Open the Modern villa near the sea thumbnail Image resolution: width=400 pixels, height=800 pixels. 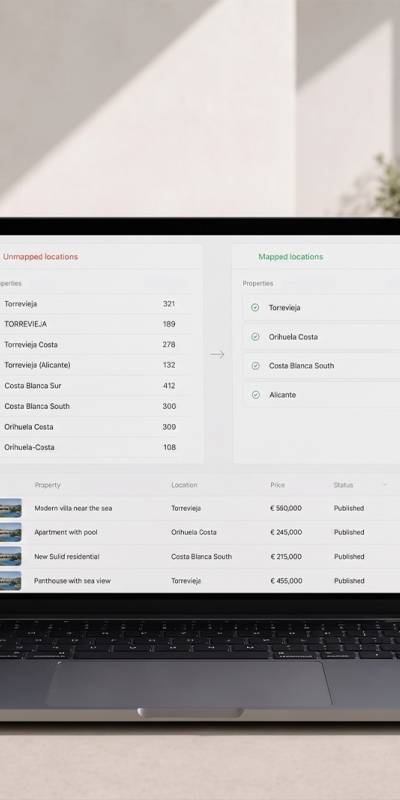(x=10, y=508)
